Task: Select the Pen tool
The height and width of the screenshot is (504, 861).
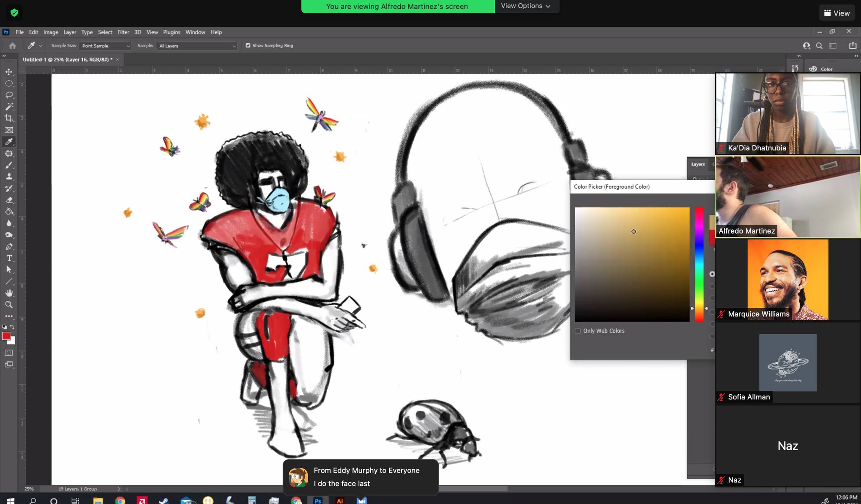Action: click(9, 247)
